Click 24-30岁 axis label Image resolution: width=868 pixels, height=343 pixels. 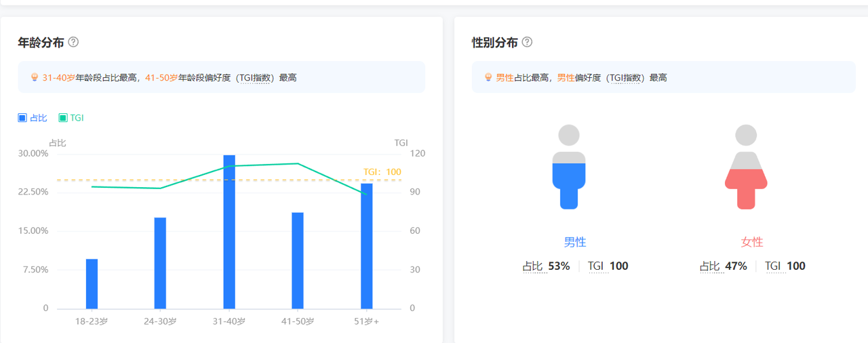coord(160,321)
